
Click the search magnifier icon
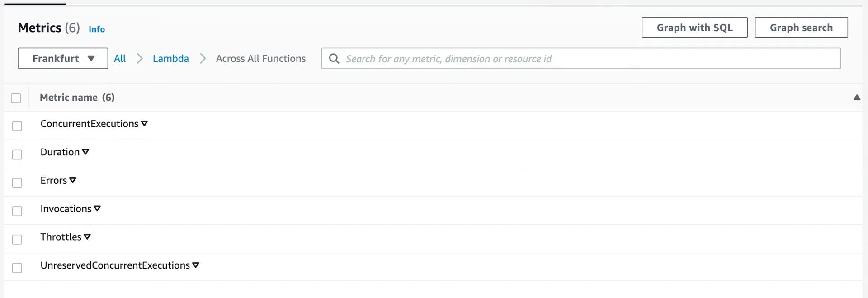334,58
